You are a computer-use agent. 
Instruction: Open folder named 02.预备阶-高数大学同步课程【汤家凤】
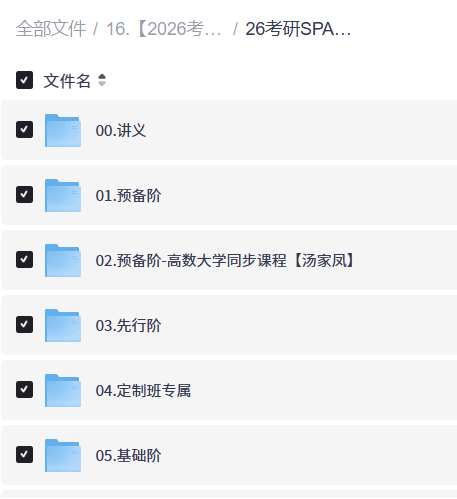tap(225, 260)
